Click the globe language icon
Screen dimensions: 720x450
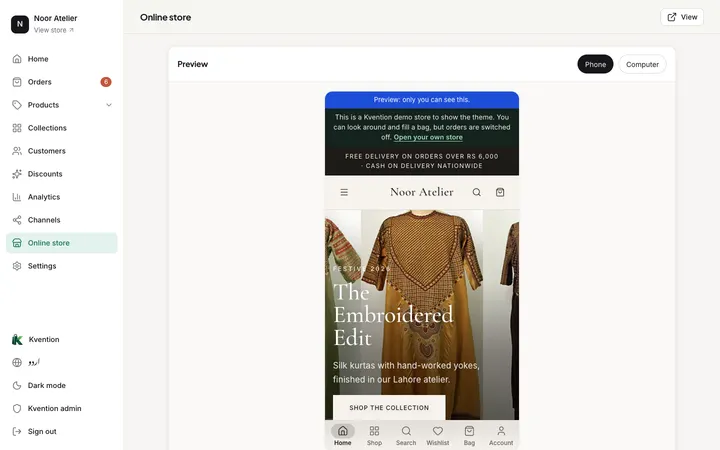(17, 362)
